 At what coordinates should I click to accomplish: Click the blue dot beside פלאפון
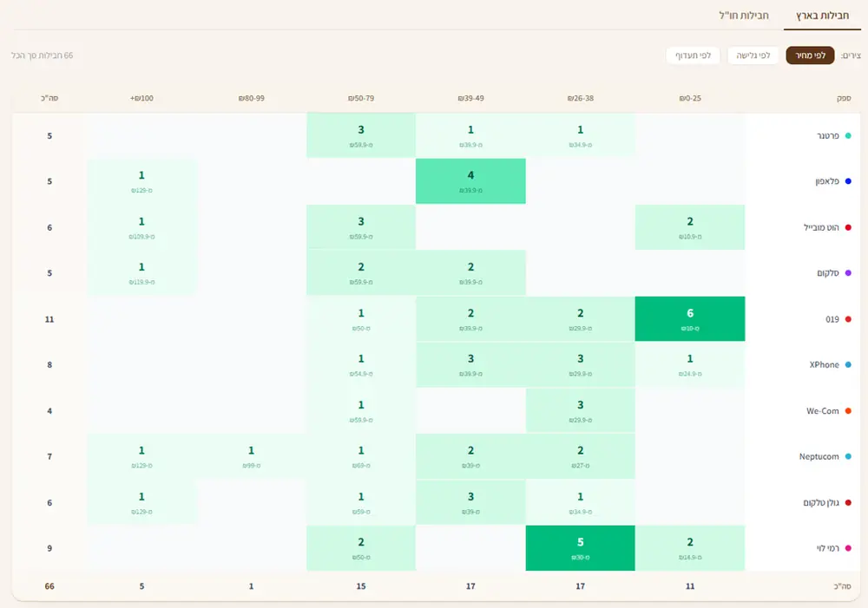click(848, 181)
